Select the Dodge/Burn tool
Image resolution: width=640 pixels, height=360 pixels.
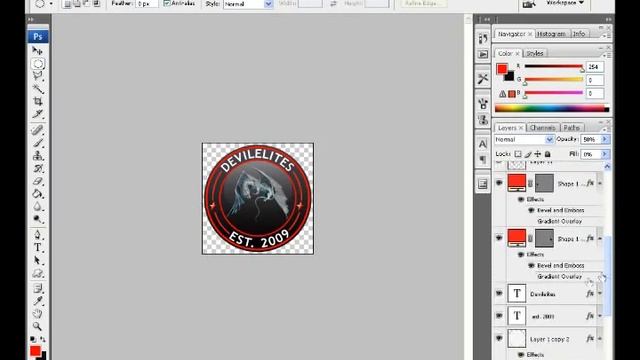(x=38, y=219)
